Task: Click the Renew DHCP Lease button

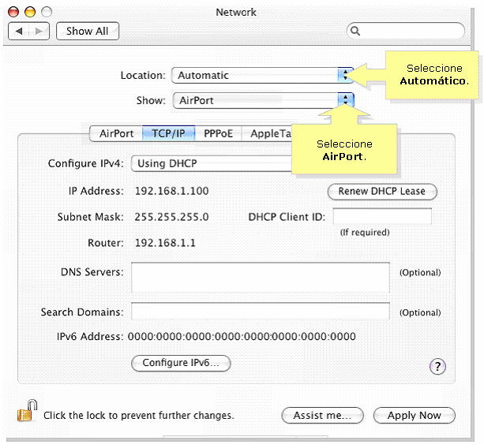Action: 381,191
